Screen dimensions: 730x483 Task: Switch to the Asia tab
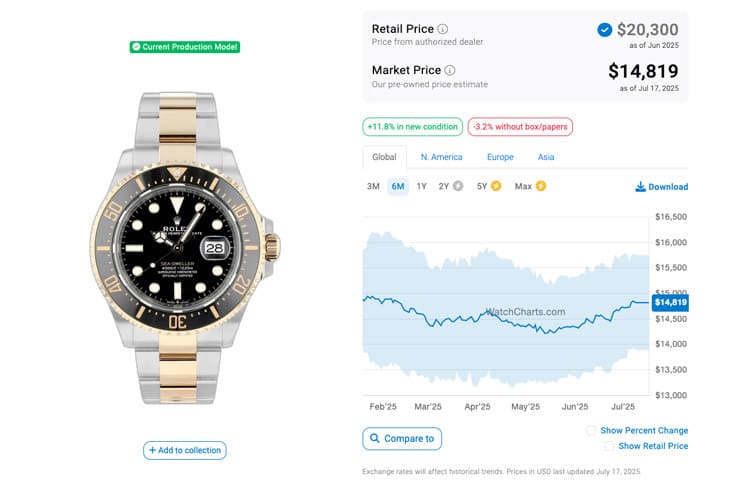click(x=546, y=157)
